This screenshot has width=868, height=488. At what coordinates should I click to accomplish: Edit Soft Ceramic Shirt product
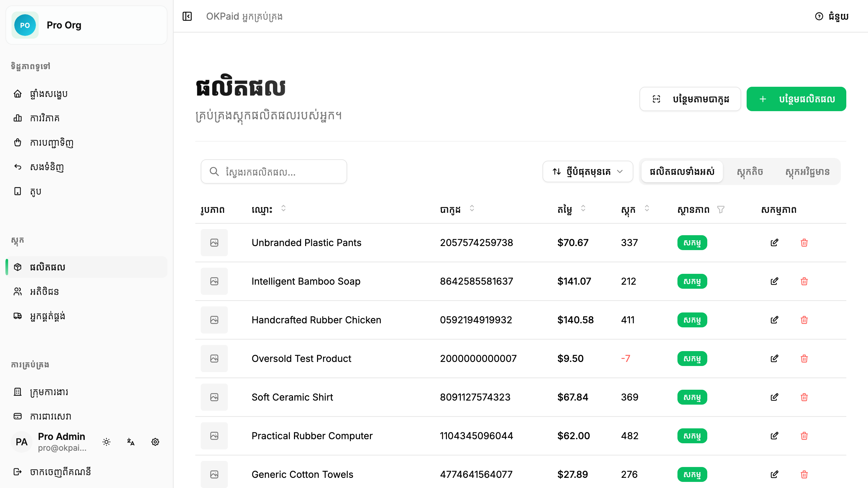tap(774, 397)
